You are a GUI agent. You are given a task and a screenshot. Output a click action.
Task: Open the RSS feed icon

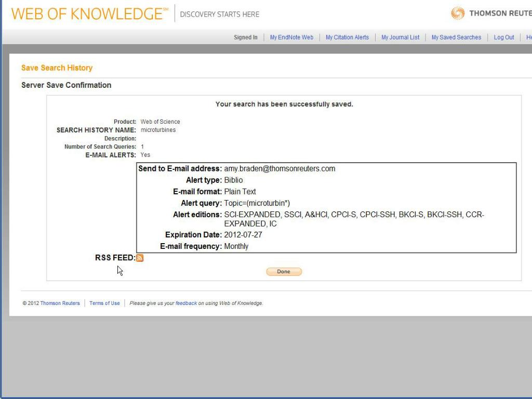pos(140,258)
